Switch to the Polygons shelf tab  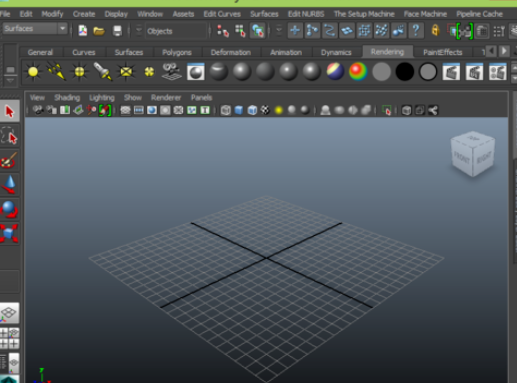click(x=177, y=52)
